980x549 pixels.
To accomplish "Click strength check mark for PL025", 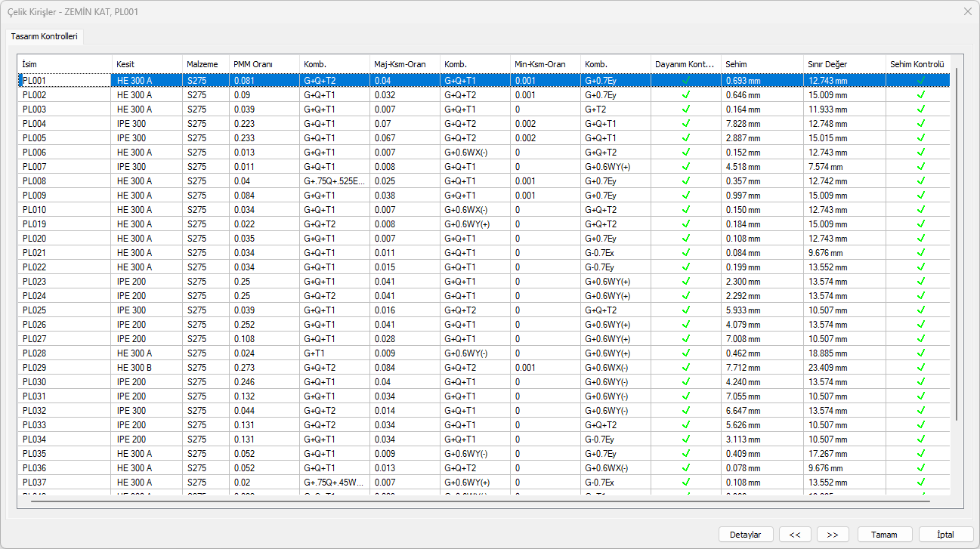I will click(x=686, y=310).
